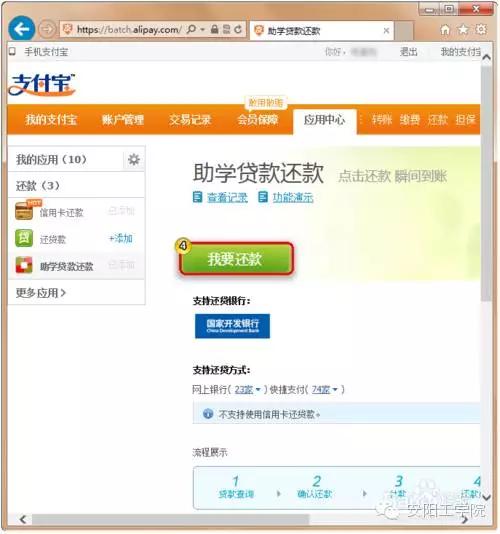The height and width of the screenshot is (534, 500).
Task: Open the 查看记录 link
Action: pyautogui.click(x=227, y=197)
